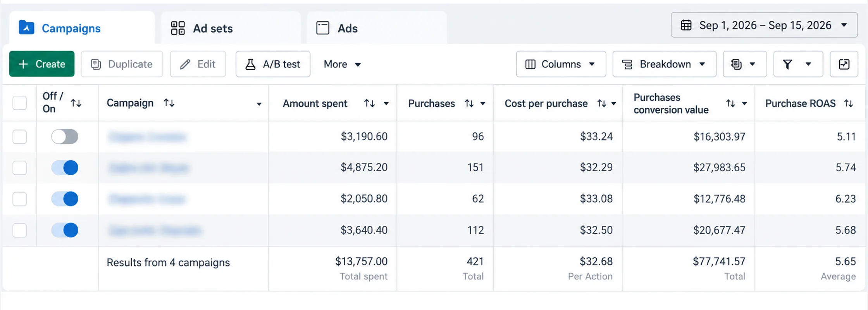Image resolution: width=868 pixels, height=310 pixels.
Task: Open the Breakdown dropdown
Action: [x=664, y=64]
